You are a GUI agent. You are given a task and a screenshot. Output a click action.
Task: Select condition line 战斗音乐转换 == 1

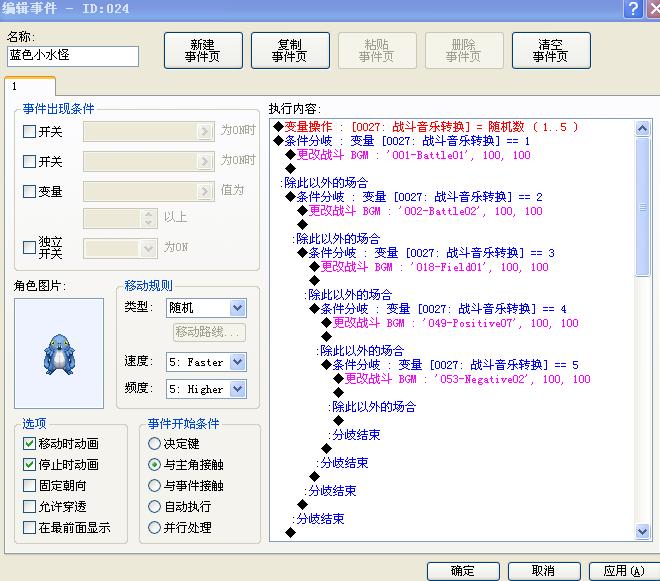[x=401, y=141]
